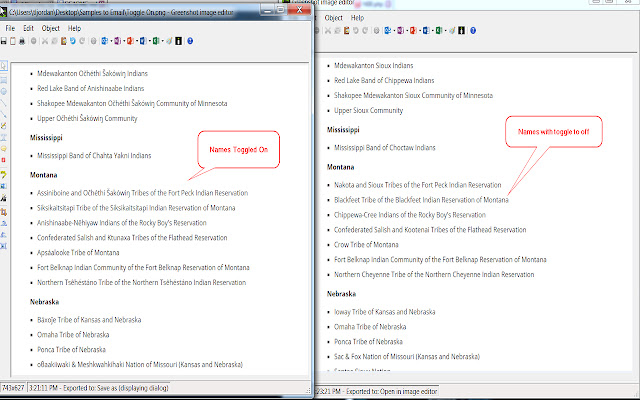Image resolution: width=640 pixels, height=400 pixels.
Task: Open the Object menu in back editor window
Action: [x=333, y=18]
